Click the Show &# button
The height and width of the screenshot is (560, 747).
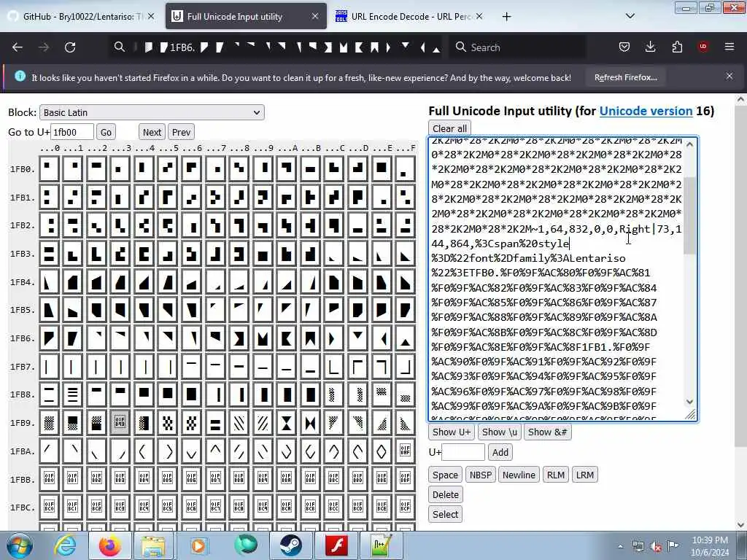[x=547, y=432]
